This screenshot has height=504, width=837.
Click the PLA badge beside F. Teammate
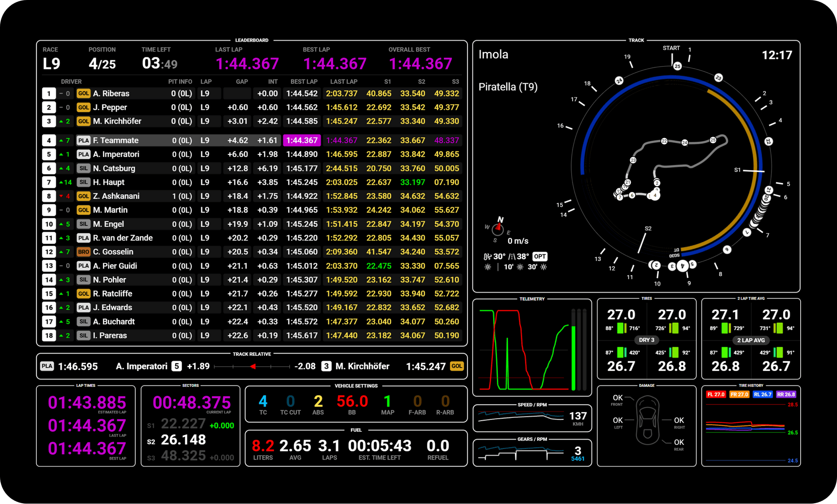click(x=83, y=140)
